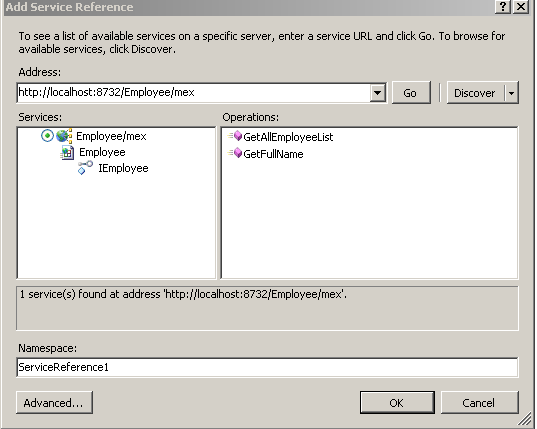Image resolution: width=537 pixels, height=429 pixels.
Task: Open the Address history dropdown arrow
Action: click(x=377, y=92)
